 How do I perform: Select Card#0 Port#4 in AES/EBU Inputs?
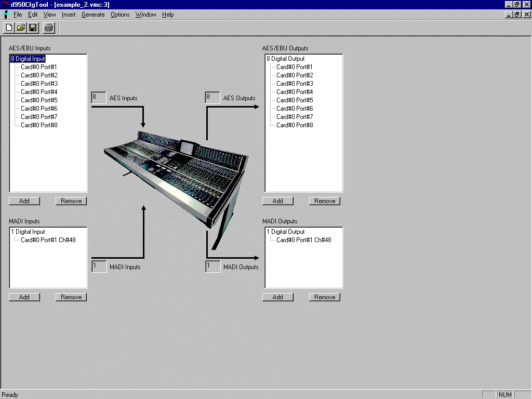(39, 91)
